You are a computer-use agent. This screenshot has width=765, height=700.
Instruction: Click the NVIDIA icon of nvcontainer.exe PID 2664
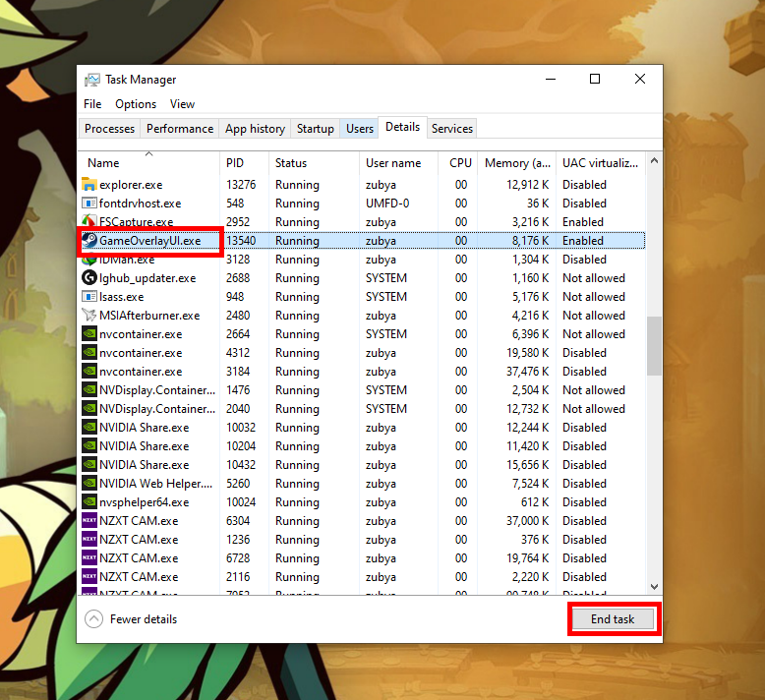click(x=89, y=333)
